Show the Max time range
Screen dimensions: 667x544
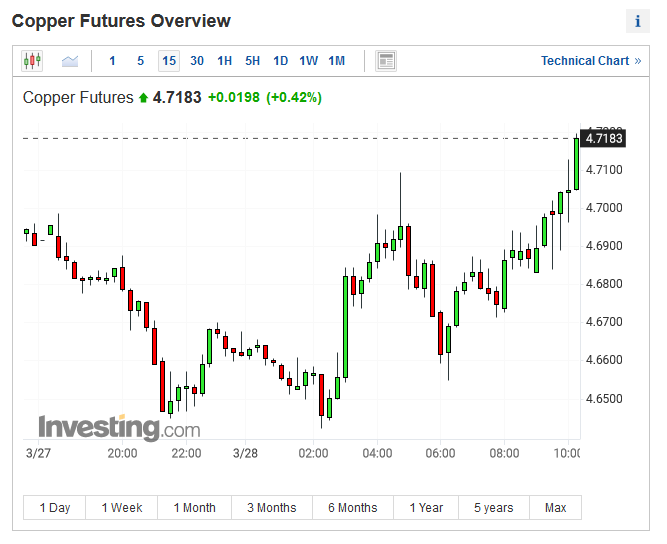click(x=556, y=508)
